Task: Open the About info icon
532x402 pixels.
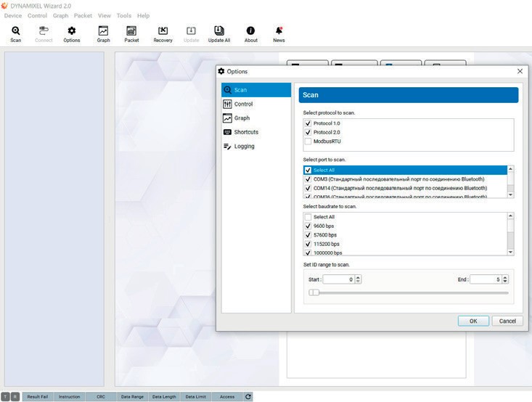Action: tap(250, 33)
